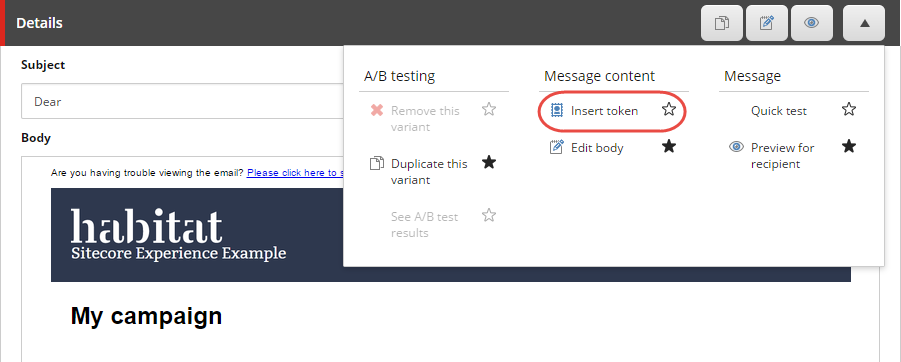
Task: Click the page icon beside Duplicate this variant
Action: click(x=376, y=163)
